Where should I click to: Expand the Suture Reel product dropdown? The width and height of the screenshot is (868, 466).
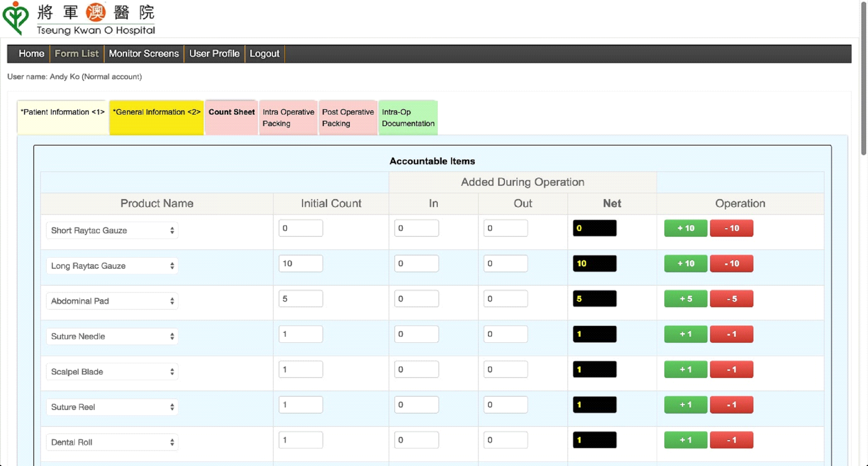(112, 407)
